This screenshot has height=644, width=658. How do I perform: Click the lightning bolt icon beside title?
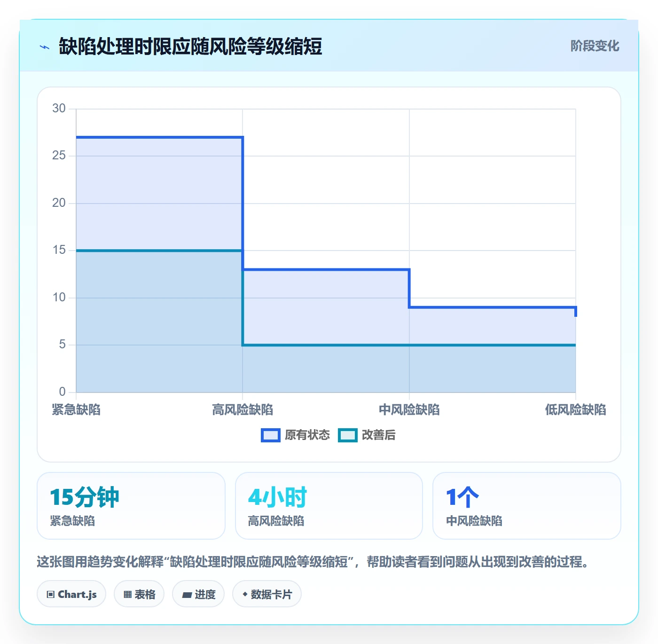pos(45,47)
